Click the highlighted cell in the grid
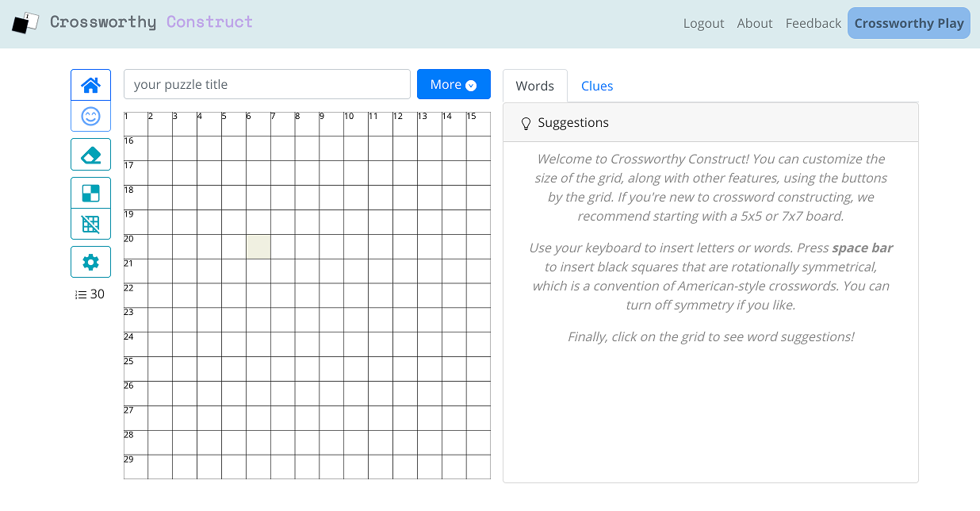980x511 pixels. click(x=258, y=247)
